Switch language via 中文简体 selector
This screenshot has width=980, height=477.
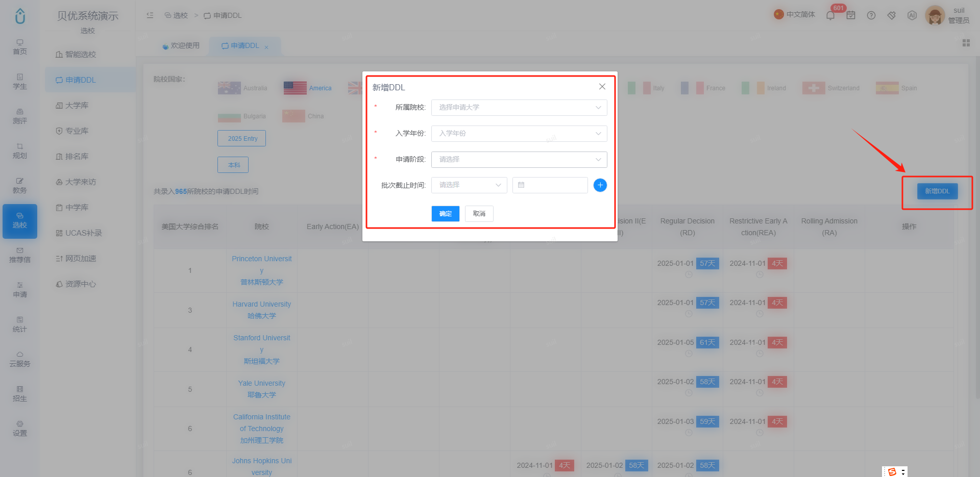click(794, 14)
